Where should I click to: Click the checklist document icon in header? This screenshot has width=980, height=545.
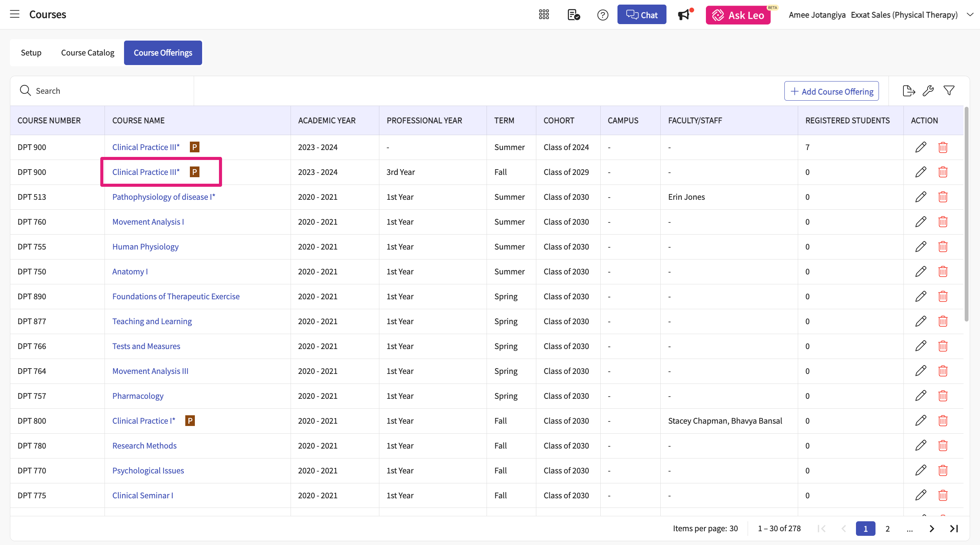[573, 15]
